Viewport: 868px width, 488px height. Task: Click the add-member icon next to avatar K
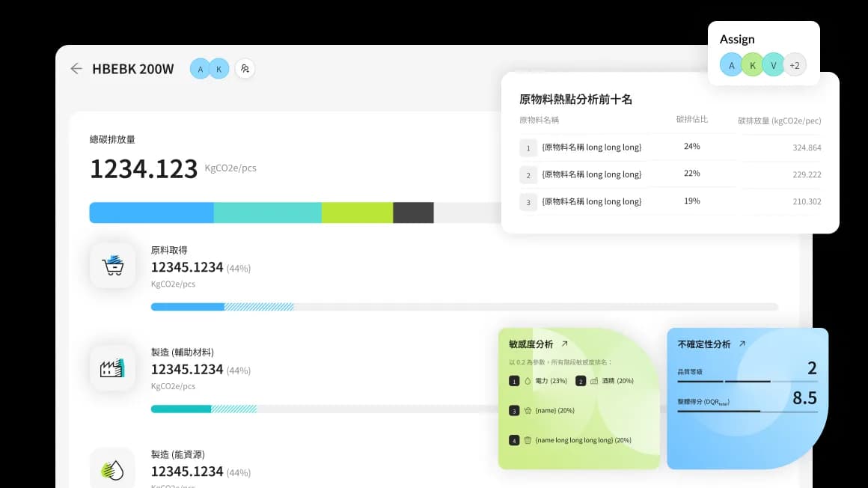tap(245, 69)
